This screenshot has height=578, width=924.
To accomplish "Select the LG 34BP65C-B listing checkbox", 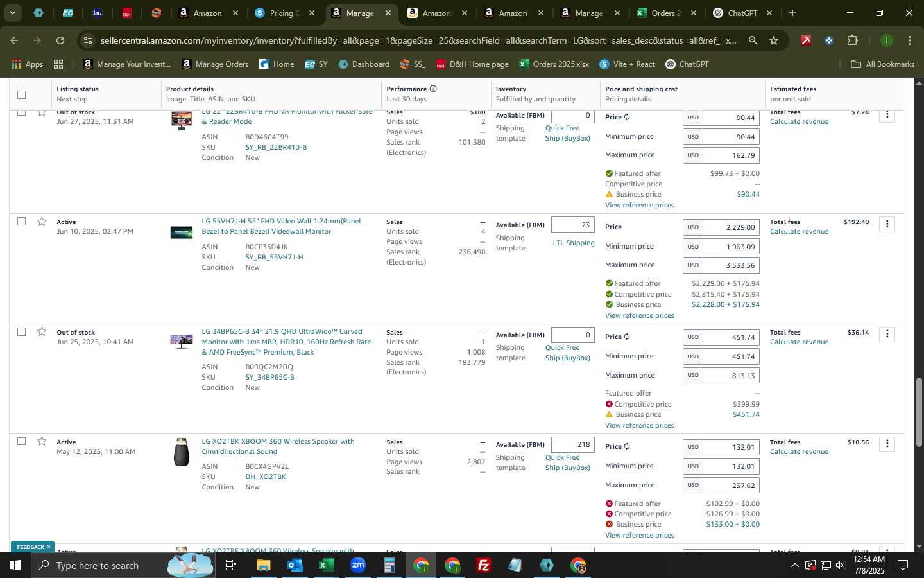I will coord(21,332).
